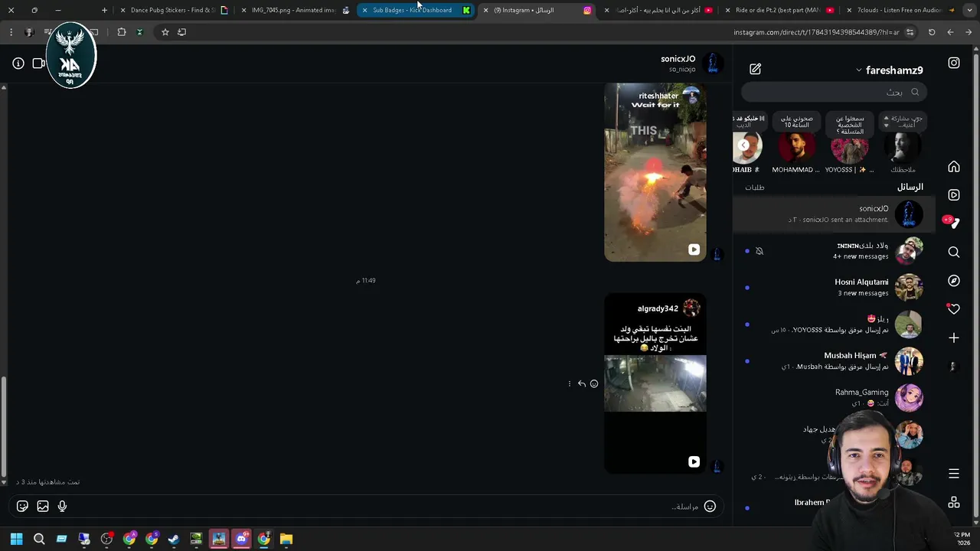Viewport: 980px width, 551px height.
Task: Open Chrome profile avatar
Action: click(x=29, y=32)
